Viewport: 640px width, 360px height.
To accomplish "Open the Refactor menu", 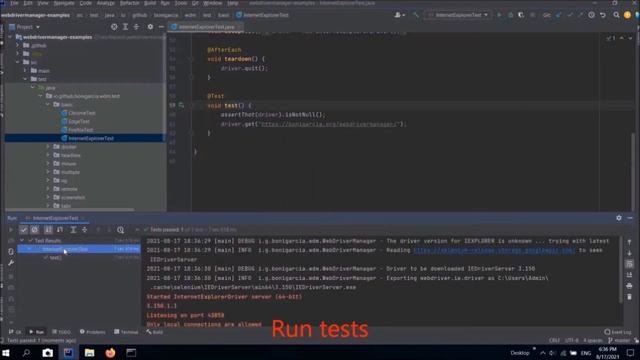I will tap(129, 3).
